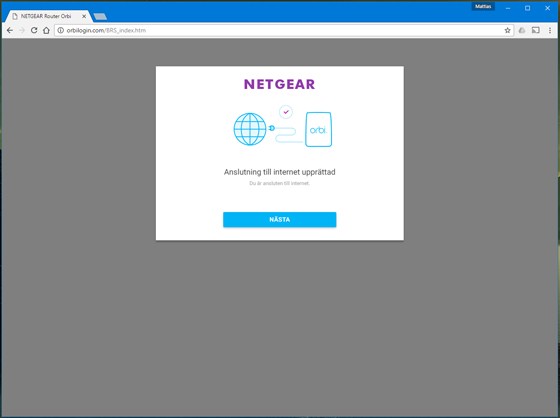Click the Mattias profile button
The height and width of the screenshot is (418, 560).
pos(483,6)
